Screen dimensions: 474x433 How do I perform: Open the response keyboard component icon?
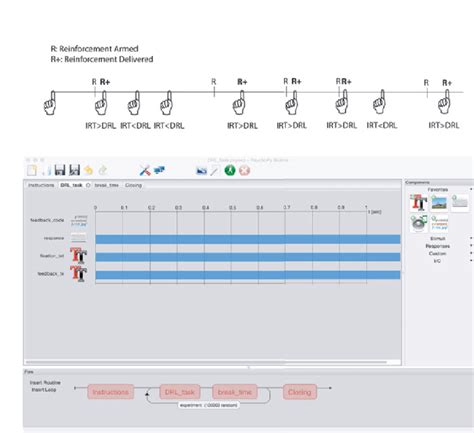coord(79,238)
